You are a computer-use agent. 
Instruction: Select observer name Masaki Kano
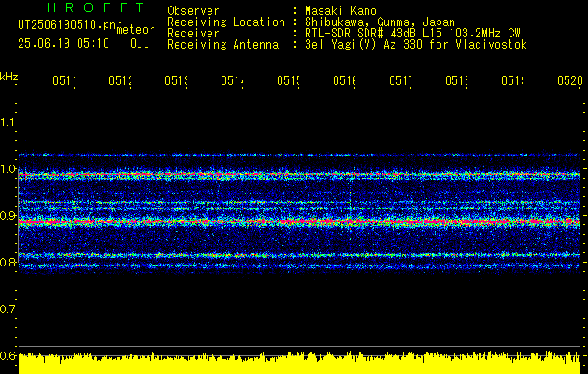340,10
